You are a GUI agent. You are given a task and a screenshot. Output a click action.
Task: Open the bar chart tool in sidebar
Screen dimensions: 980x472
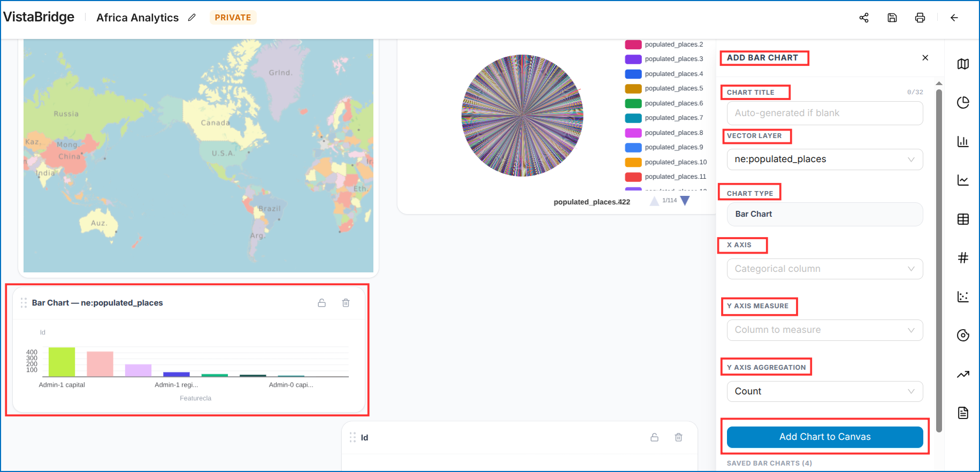coord(963,142)
